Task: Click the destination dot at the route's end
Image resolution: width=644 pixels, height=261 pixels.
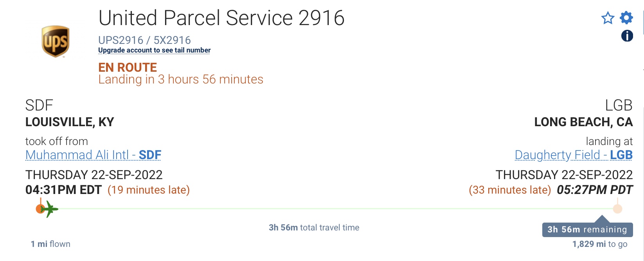Action: [x=617, y=209]
